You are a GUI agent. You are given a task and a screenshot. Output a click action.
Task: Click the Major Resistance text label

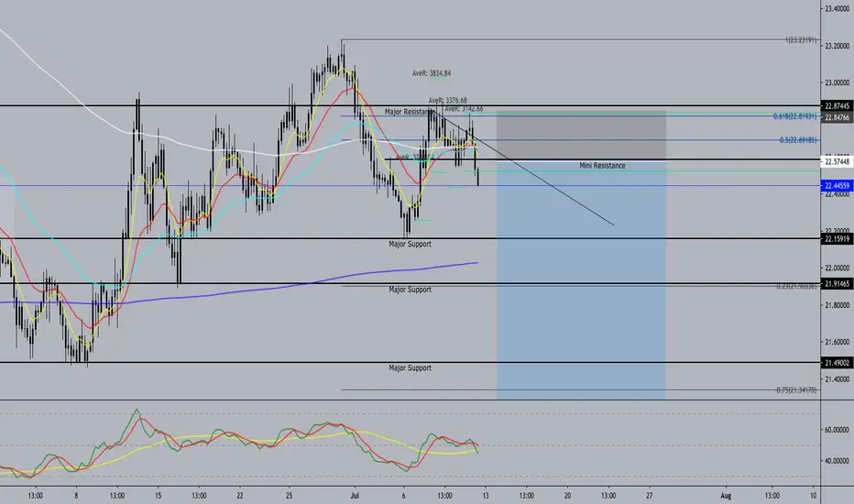pyautogui.click(x=410, y=112)
